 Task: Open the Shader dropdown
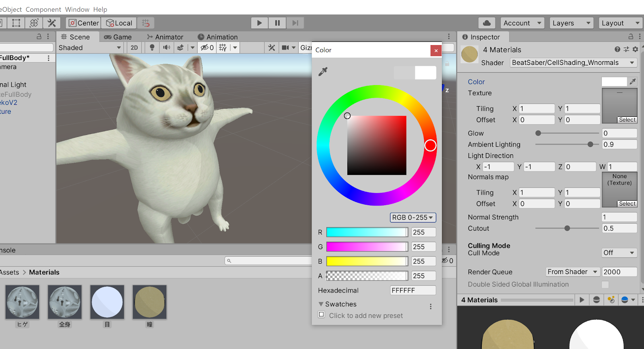click(574, 62)
